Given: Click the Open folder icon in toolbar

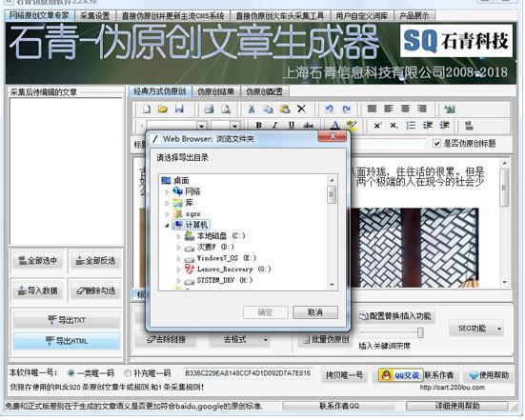Looking at the screenshot, I should pyautogui.click(x=163, y=110).
